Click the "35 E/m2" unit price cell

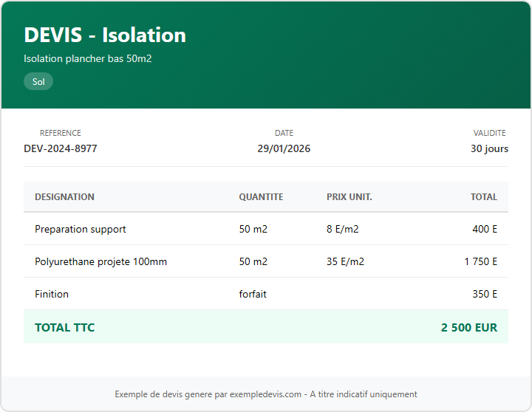pyautogui.click(x=345, y=261)
